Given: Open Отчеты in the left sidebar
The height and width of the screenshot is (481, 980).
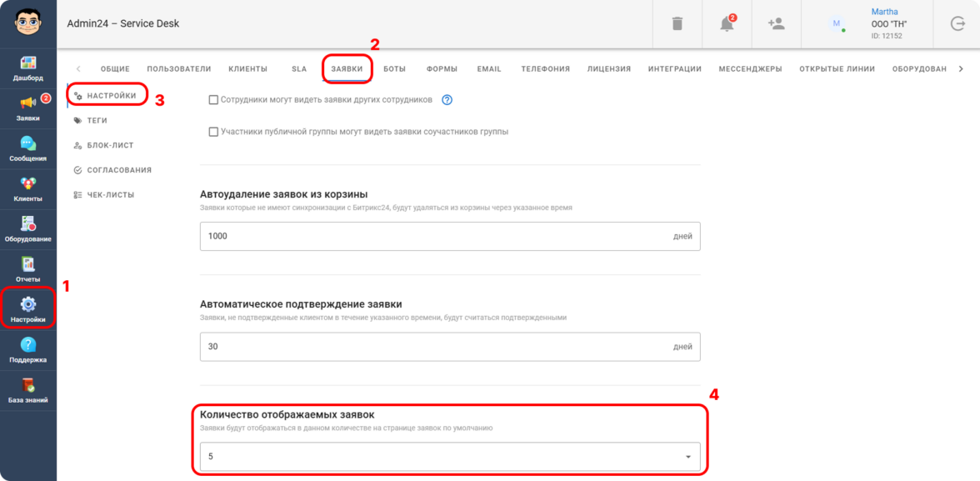Looking at the screenshot, I should pyautogui.click(x=28, y=270).
